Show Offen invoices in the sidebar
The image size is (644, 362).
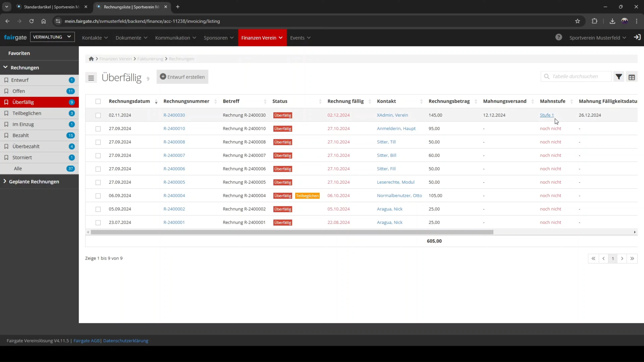[x=39, y=91]
